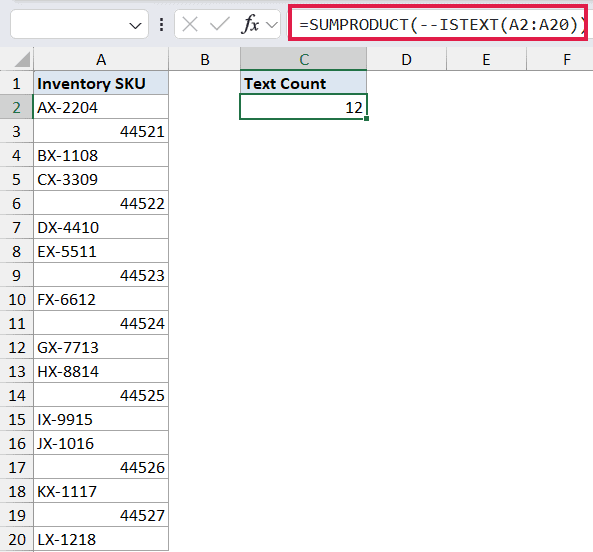The height and width of the screenshot is (552, 593).
Task: Select the cell containing DX-4410
Action: [x=101, y=228]
